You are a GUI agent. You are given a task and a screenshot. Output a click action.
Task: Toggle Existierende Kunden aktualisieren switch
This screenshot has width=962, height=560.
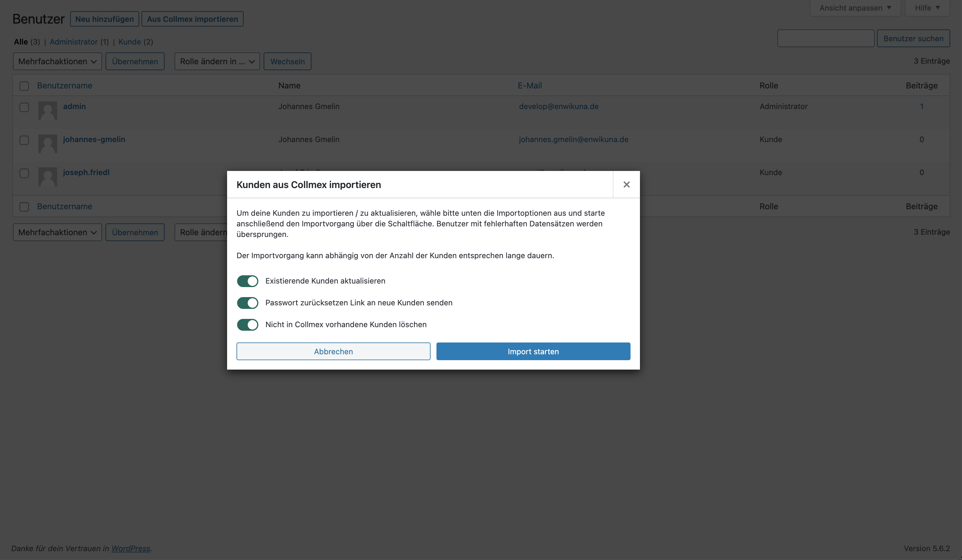tap(247, 281)
